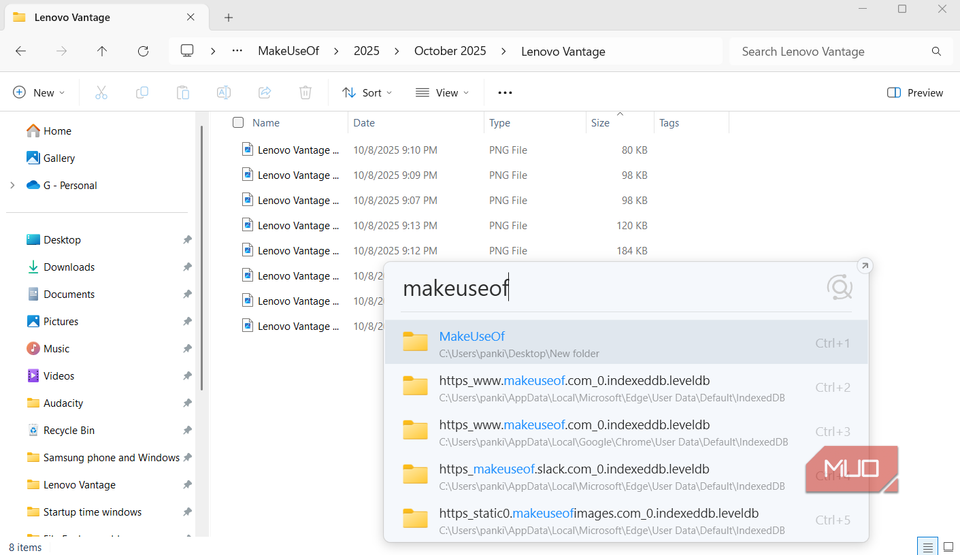This screenshot has height=555, width=960.
Task: Open Music in the sidebar
Action: pos(48,349)
